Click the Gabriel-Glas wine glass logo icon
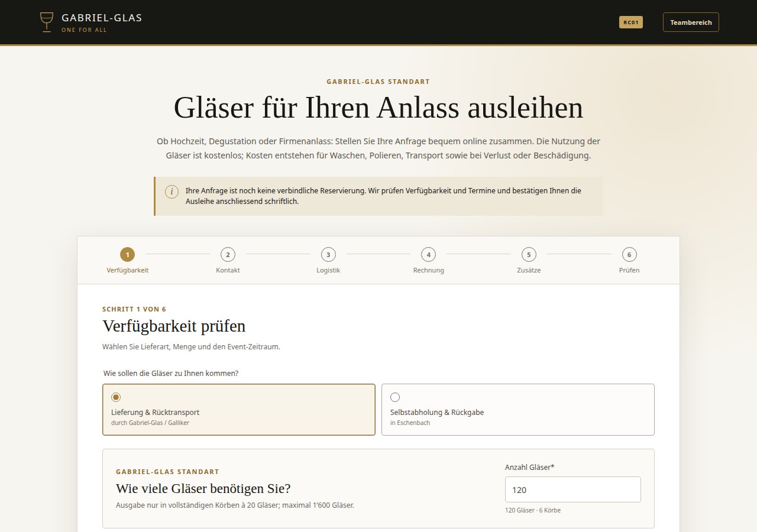The width and height of the screenshot is (757, 532). point(46,22)
